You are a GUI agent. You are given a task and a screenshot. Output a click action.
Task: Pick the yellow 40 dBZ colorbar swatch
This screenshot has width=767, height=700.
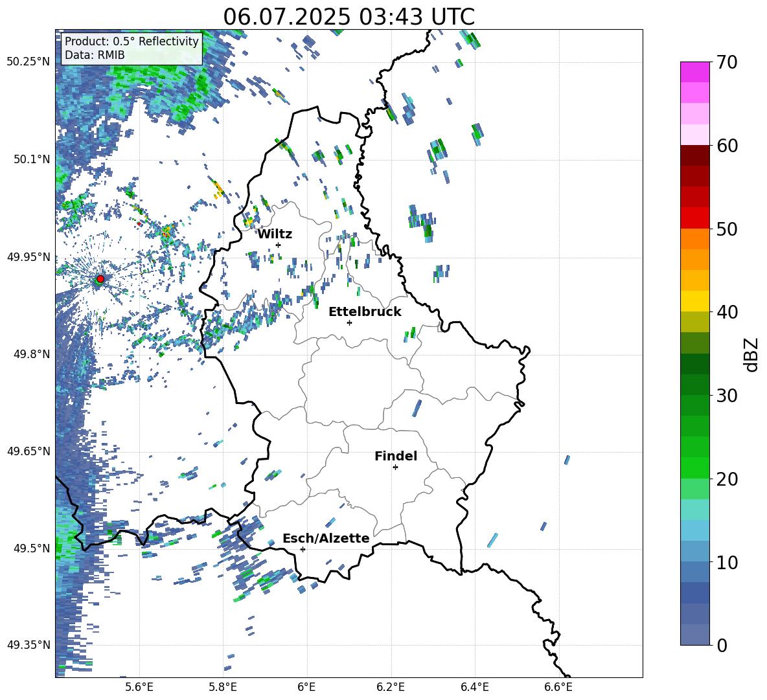click(x=694, y=301)
